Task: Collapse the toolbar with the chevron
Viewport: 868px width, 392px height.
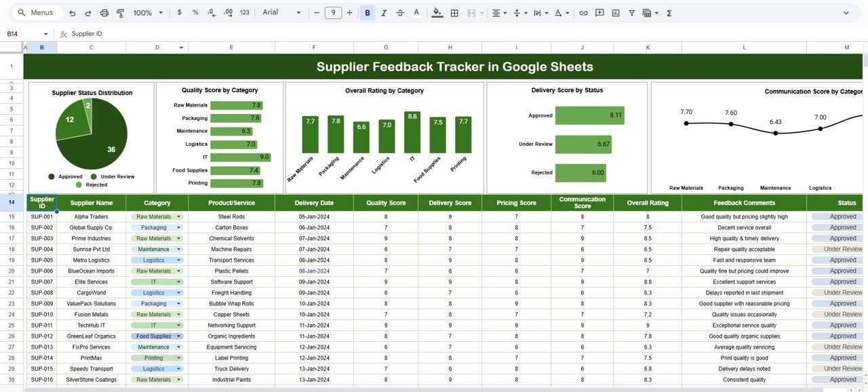Action: [846, 13]
